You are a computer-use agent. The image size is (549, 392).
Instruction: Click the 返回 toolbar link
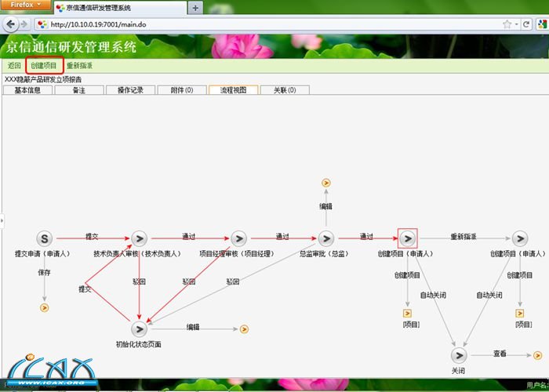14,65
